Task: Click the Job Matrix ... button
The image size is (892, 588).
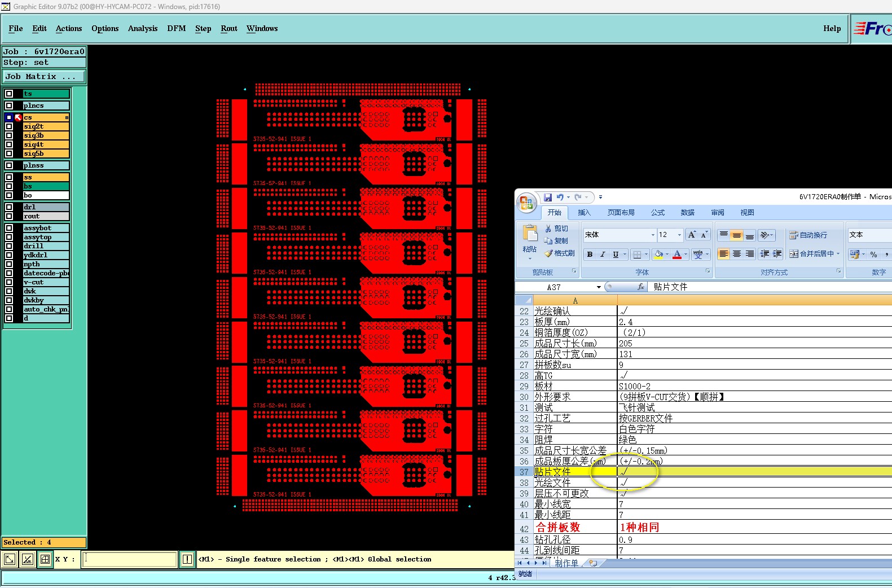Action: (x=44, y=76)
